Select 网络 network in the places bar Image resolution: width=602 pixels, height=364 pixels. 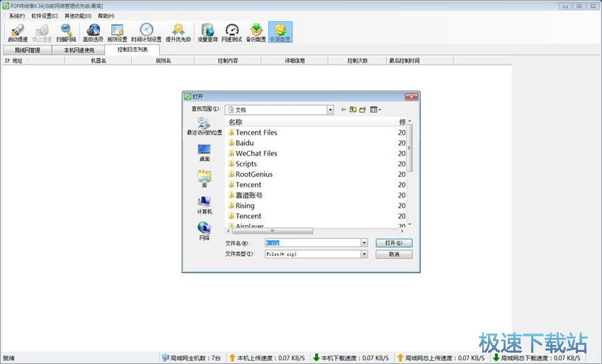pyautogui.click(x=204, y=232)
